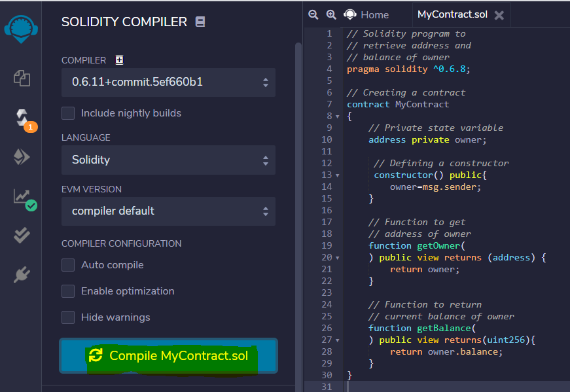Open the Plugin Manager plug icon
This screenshot has width=570, height=392.
[22, 275]
